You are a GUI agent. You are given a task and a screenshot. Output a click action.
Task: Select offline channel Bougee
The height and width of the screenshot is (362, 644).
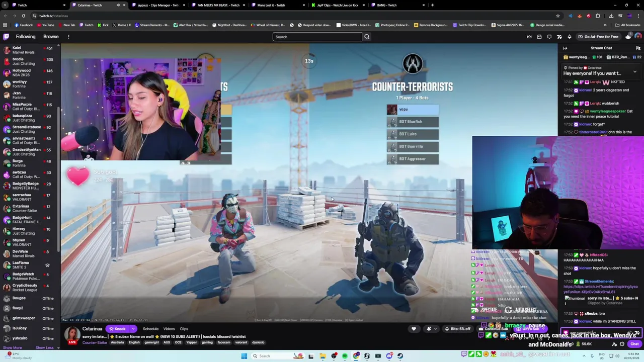(30, 298)
